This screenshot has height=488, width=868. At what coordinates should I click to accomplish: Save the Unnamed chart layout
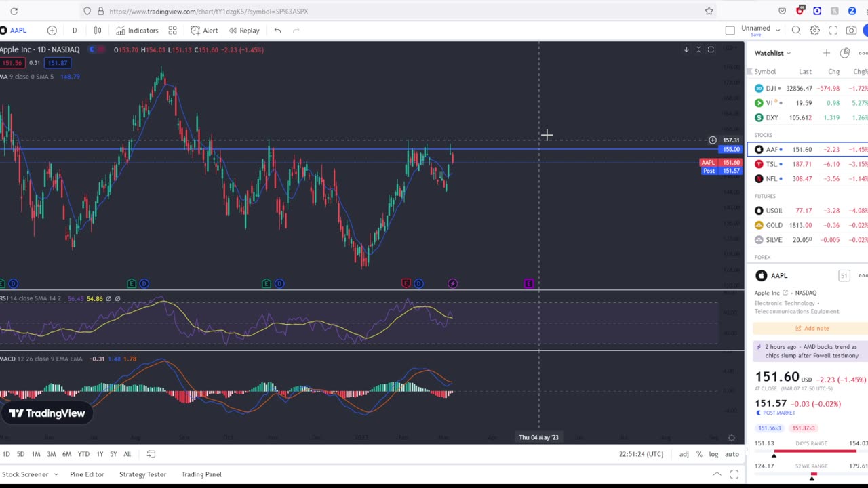coord(755,35)
